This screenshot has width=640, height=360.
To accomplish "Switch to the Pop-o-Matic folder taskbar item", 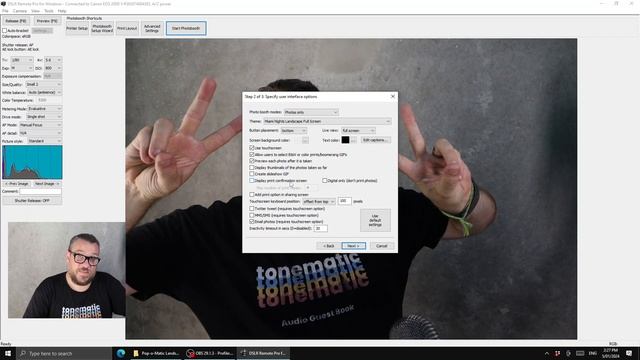I will pos(156,353).
